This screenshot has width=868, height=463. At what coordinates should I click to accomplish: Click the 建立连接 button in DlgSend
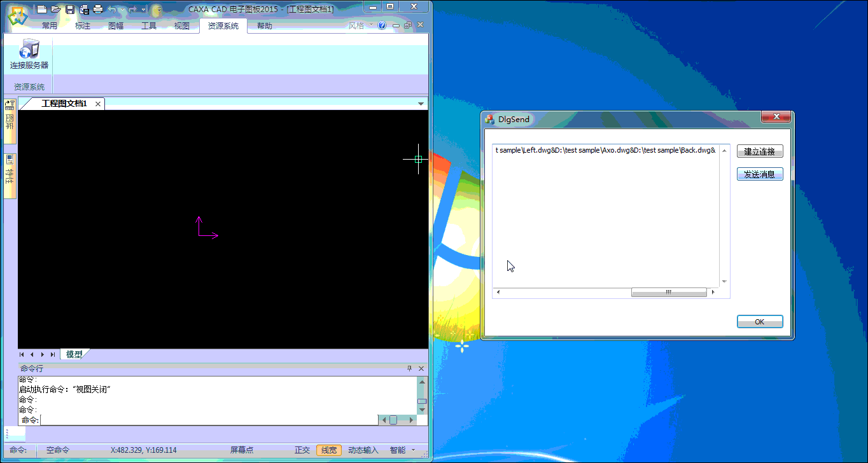[759, 151]
